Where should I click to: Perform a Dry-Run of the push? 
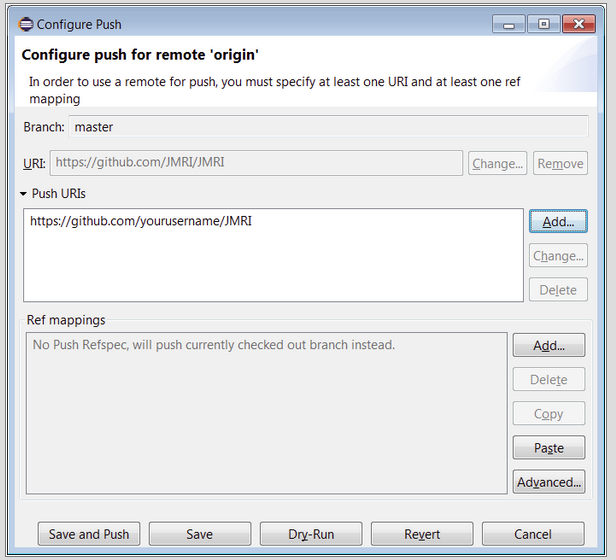pos(311,534)
